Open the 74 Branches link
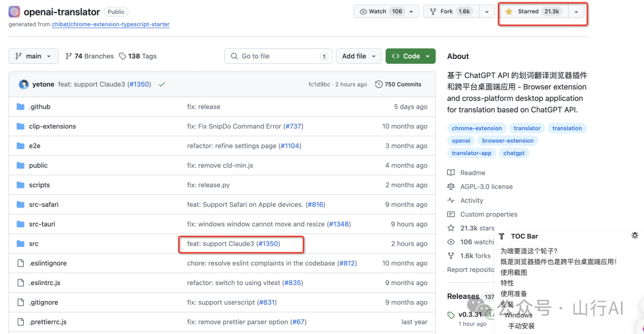 pyautogui.click(x=89, y=56)
